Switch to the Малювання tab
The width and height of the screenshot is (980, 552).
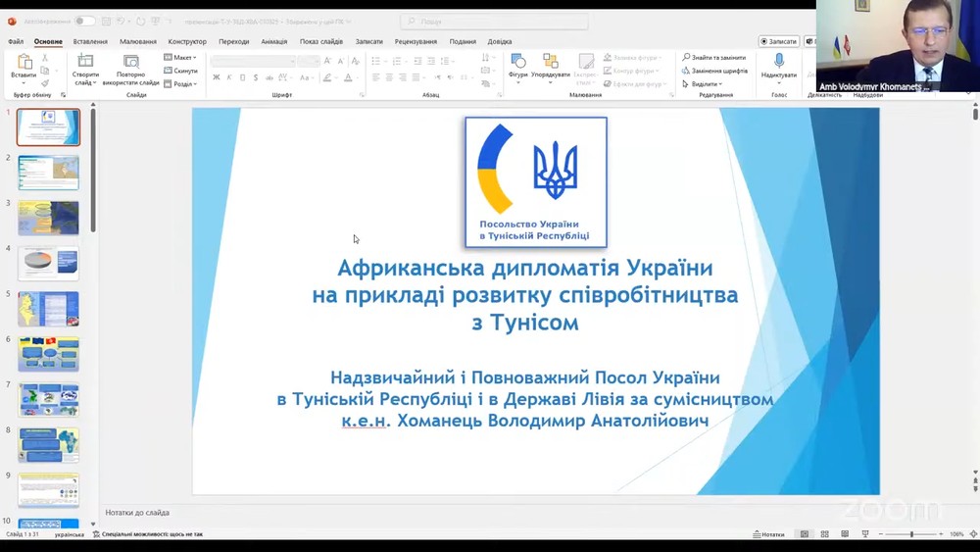pyautogui.click(x=137, y=41)
